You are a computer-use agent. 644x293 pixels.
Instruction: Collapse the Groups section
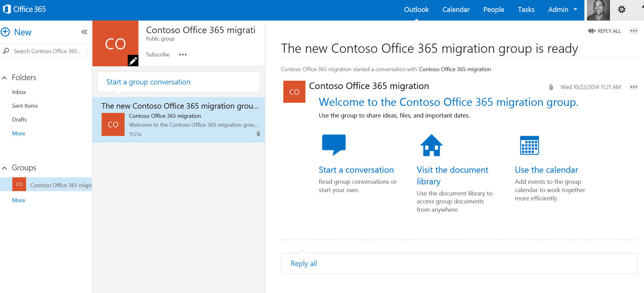point(5,168)
